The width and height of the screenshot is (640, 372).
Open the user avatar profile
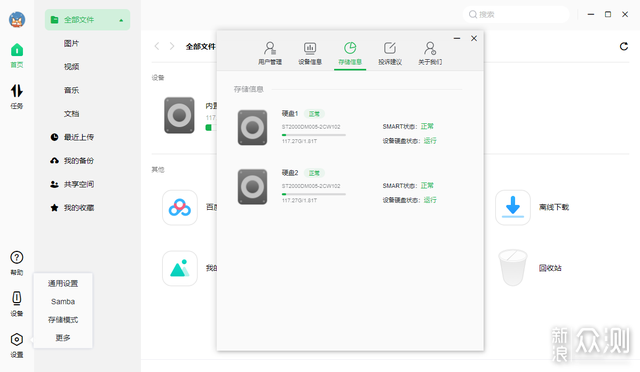coord(17,19)
